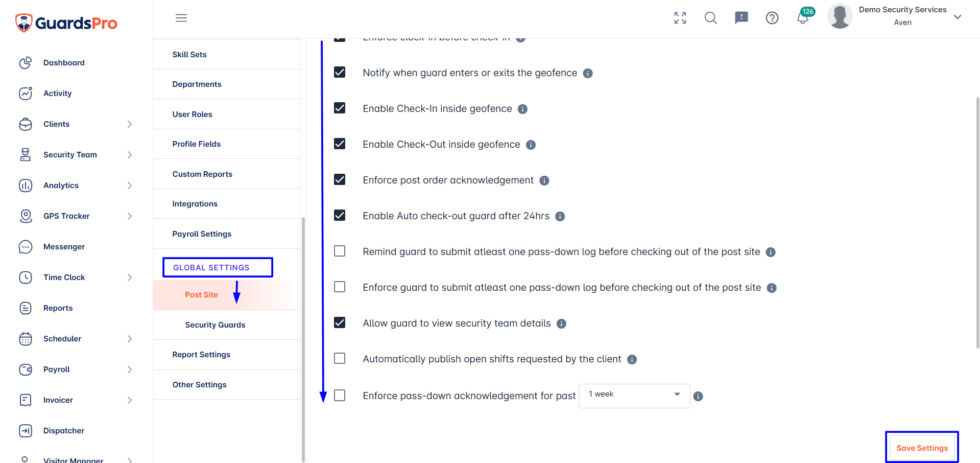980x463 pixels.
Task: Click the feedback message icon
Action: [742, 18]
